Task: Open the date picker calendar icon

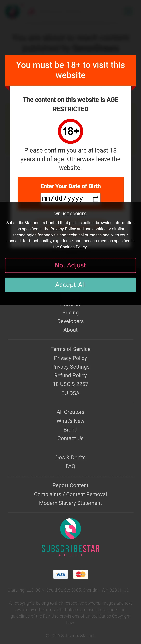Action: click(95, 199)
